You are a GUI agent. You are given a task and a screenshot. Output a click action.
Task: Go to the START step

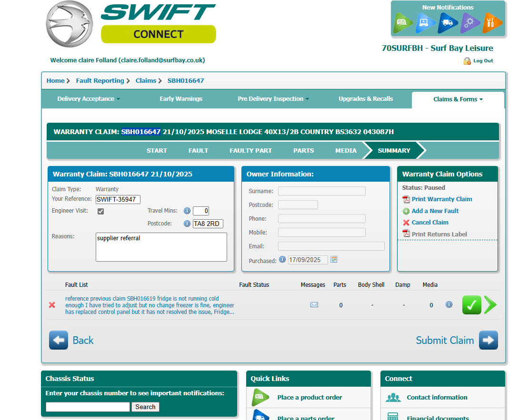(x=157, y=150)
